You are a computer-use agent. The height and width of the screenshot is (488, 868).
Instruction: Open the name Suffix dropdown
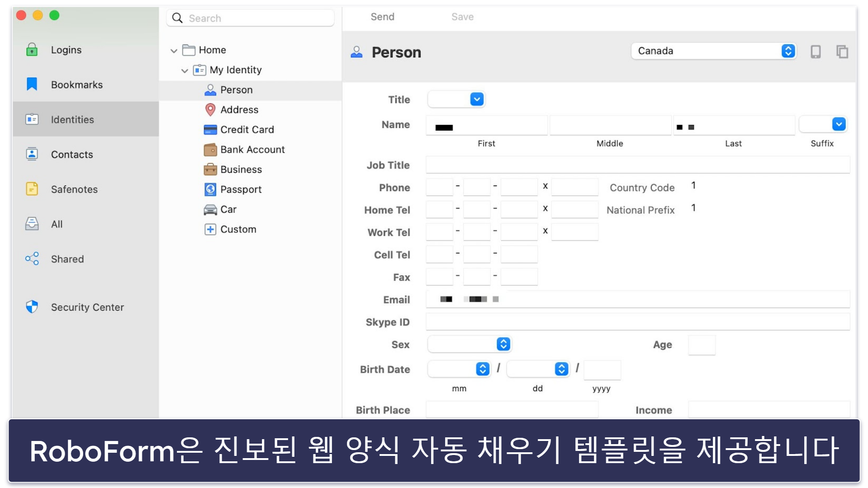[x=823, y=124]
